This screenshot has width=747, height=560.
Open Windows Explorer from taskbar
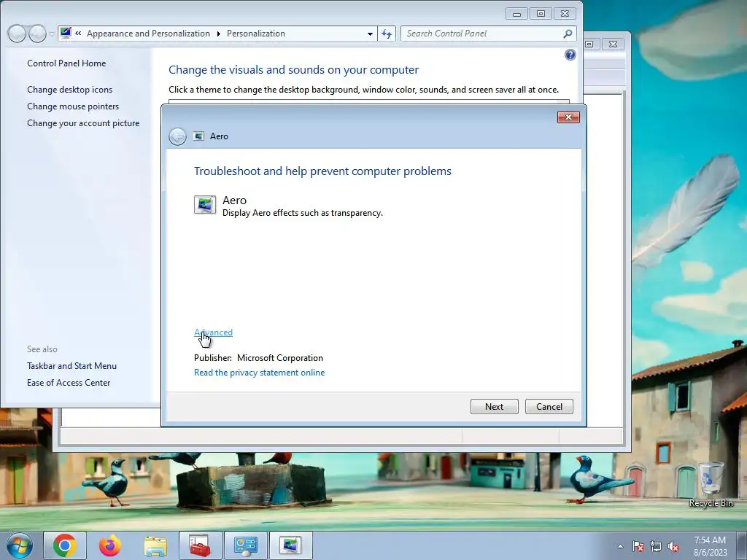(155, 545)
